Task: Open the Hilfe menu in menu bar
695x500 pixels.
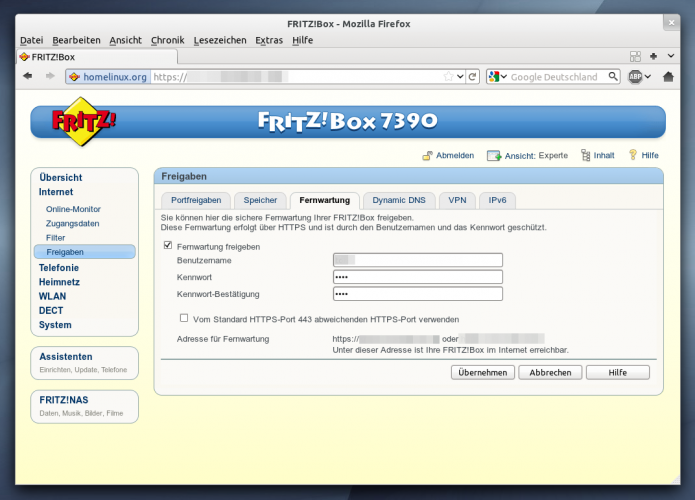Action: point(302,40)
